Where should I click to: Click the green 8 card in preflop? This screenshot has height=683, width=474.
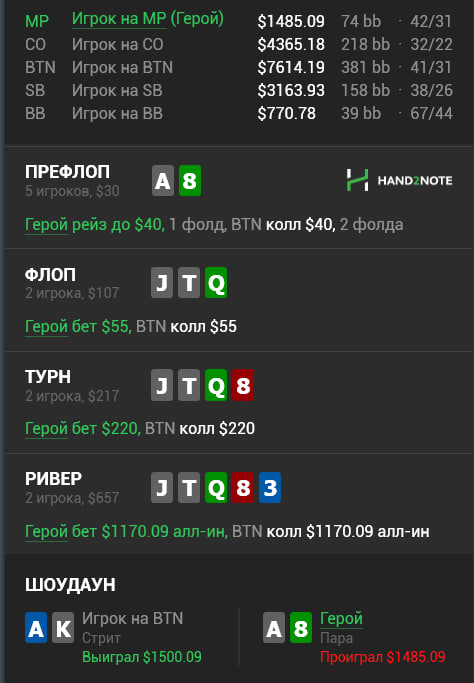pyautogui.click(x=190, y=180)
